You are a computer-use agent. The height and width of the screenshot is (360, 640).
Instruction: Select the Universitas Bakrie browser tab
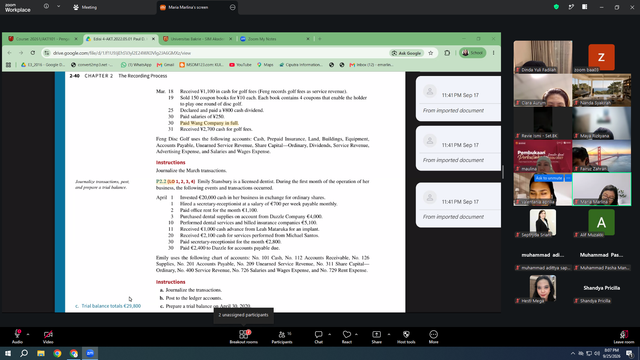tap(198, 39)
